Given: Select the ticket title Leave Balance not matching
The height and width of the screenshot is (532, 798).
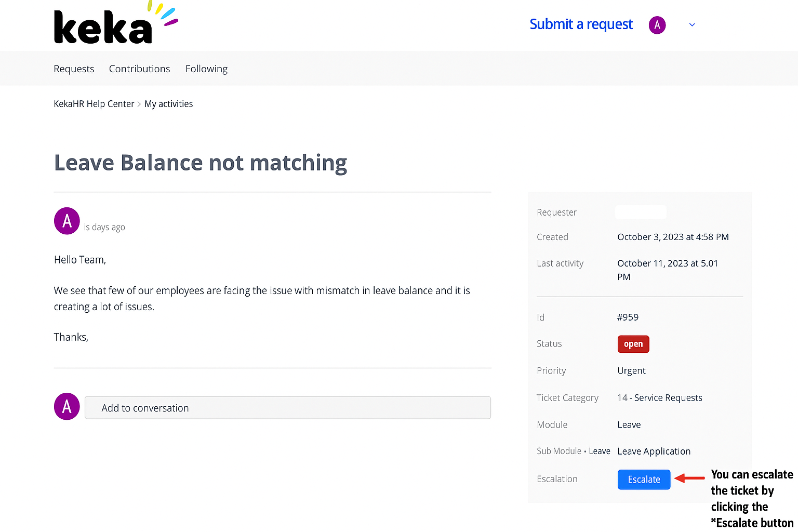Looking at the screenshot, I should click(200, 163).
